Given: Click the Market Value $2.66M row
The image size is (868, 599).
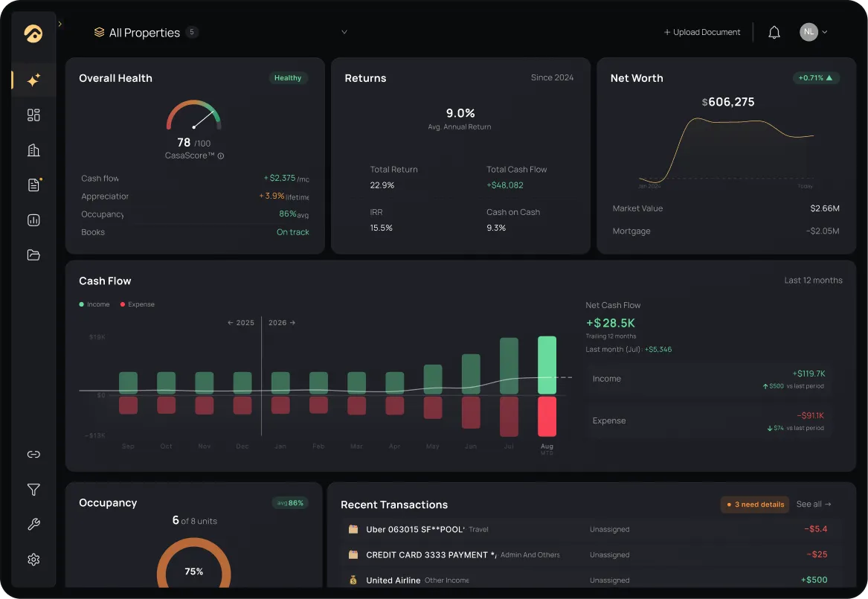Looking at the screenshot, I should (726, 208).
